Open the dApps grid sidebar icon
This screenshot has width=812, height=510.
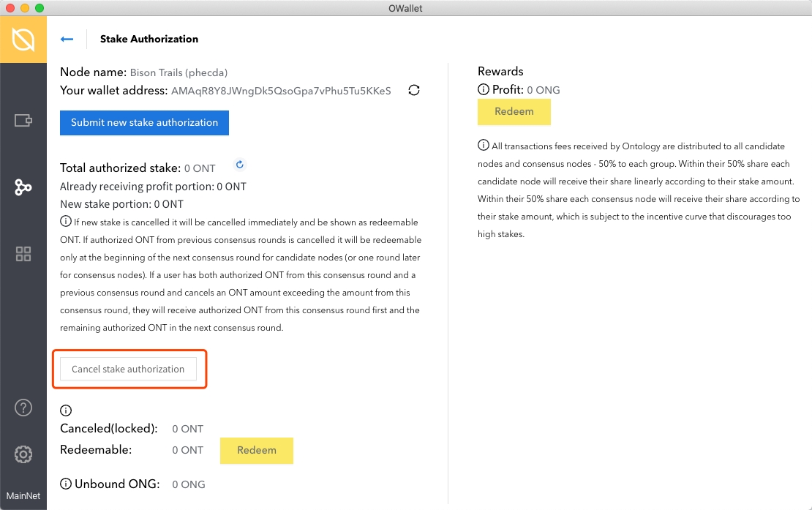[23, 254]
